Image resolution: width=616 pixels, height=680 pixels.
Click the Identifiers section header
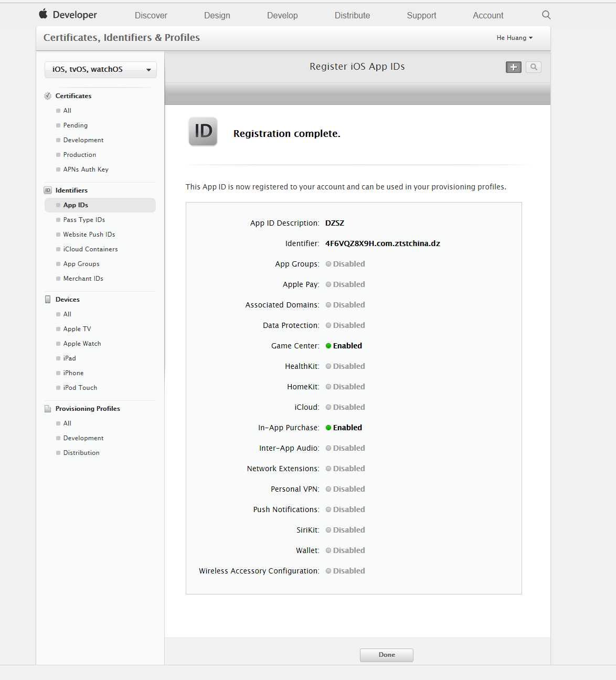tap(71, 190)
